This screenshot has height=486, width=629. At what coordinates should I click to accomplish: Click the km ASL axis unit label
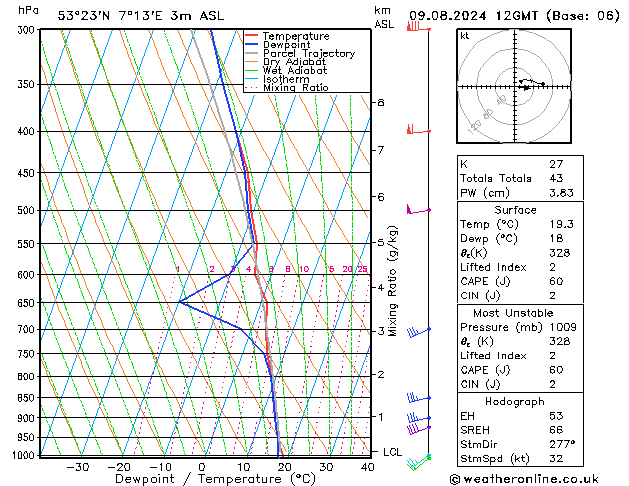click(x=384, y=17)
